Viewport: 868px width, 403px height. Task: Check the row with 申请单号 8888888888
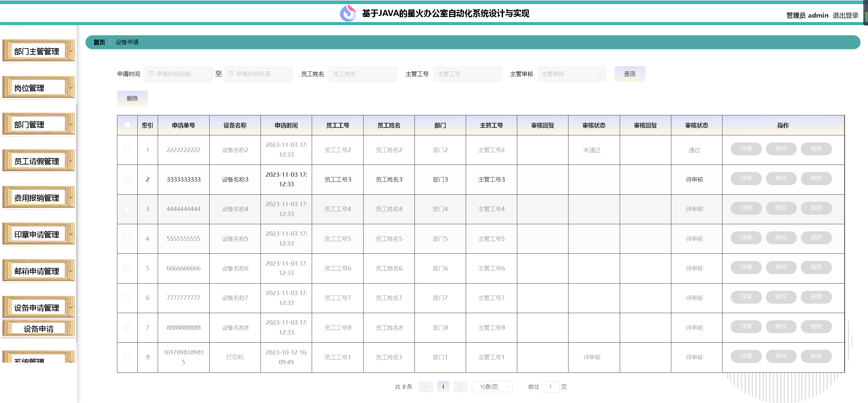(127, 327)
